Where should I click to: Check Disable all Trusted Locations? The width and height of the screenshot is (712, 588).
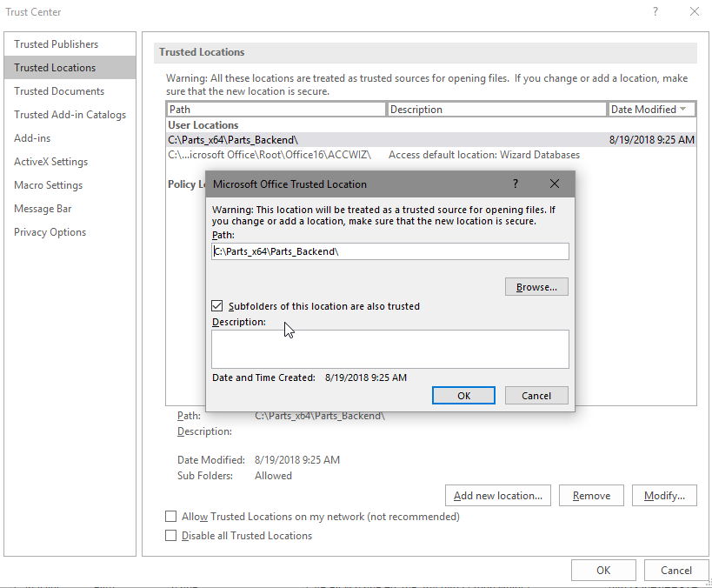(x=171, y=536)
